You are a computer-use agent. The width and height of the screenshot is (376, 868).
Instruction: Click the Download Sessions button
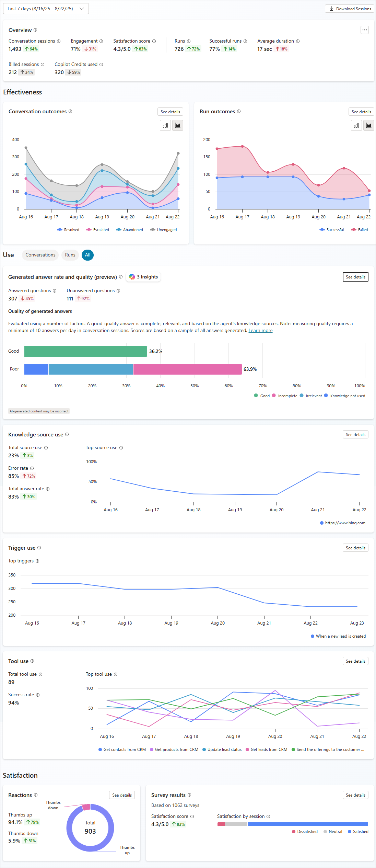(350, 9)
